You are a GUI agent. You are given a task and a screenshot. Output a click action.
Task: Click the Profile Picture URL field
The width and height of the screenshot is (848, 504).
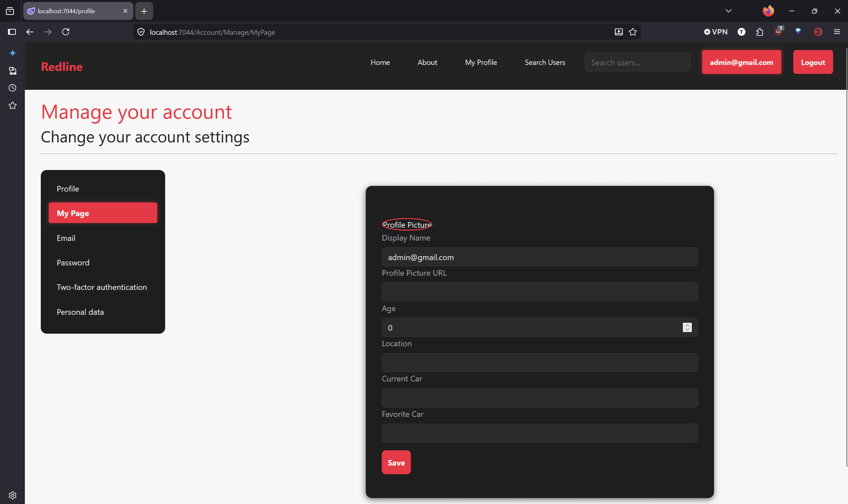[x=540, y=292]
